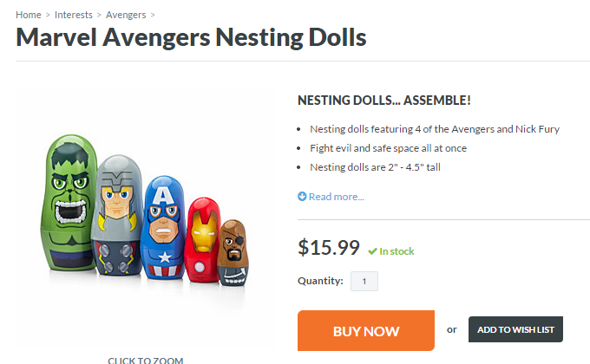
Task: Click the ADD TO WISH LIST button
Action: (515, 329)
